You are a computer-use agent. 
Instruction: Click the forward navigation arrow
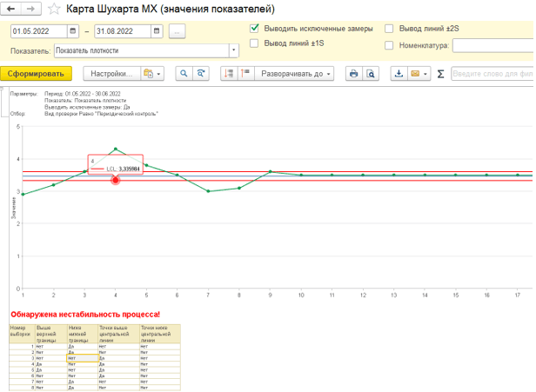pyautogui.click(x=30, y=10)
